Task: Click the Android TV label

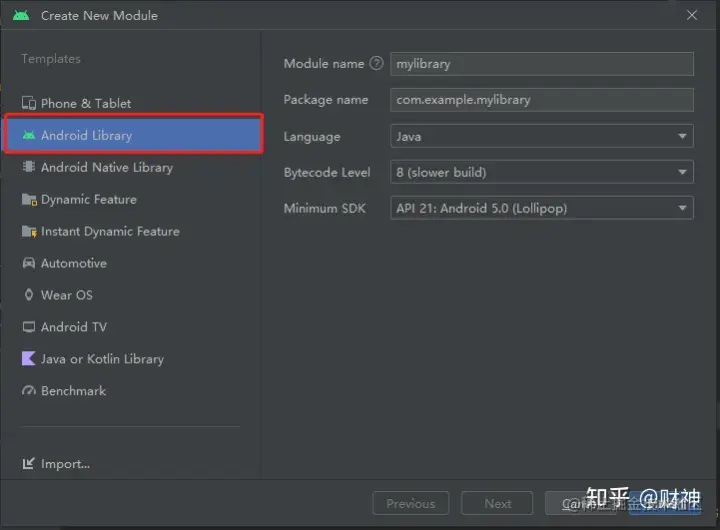Action: coord(74,327)
